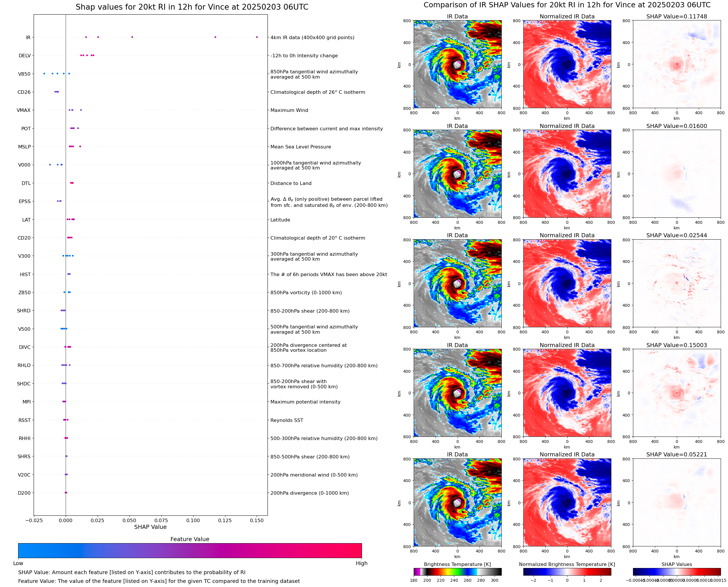This screenshot has height=587, width=728.
Task: Click the SHAP Value=0.15003 map
Action: (x=676, y=393)
